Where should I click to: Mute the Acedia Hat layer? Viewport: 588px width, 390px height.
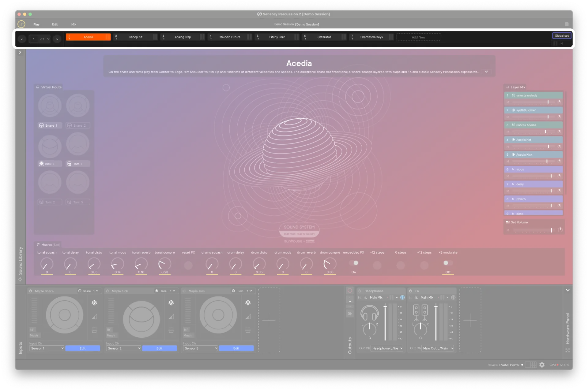coord(507,147)
